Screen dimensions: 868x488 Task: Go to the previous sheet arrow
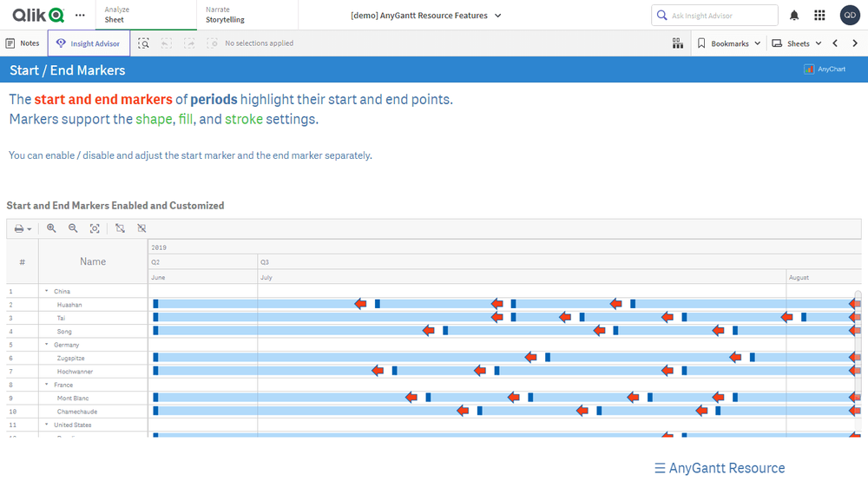tap(835, 43)
